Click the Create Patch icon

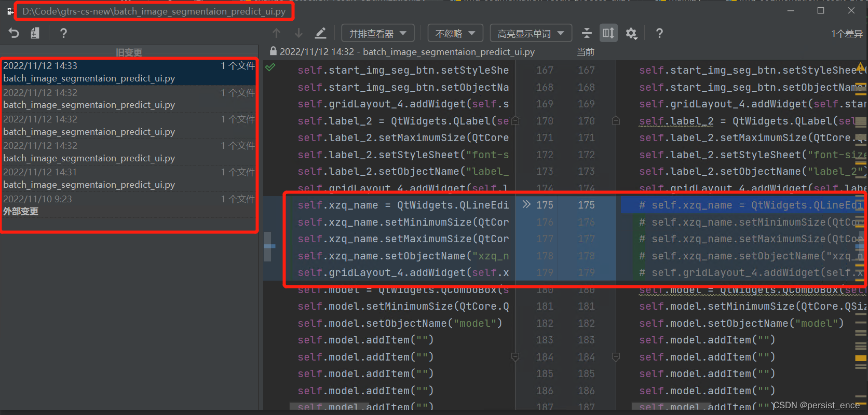click(35, 33)
